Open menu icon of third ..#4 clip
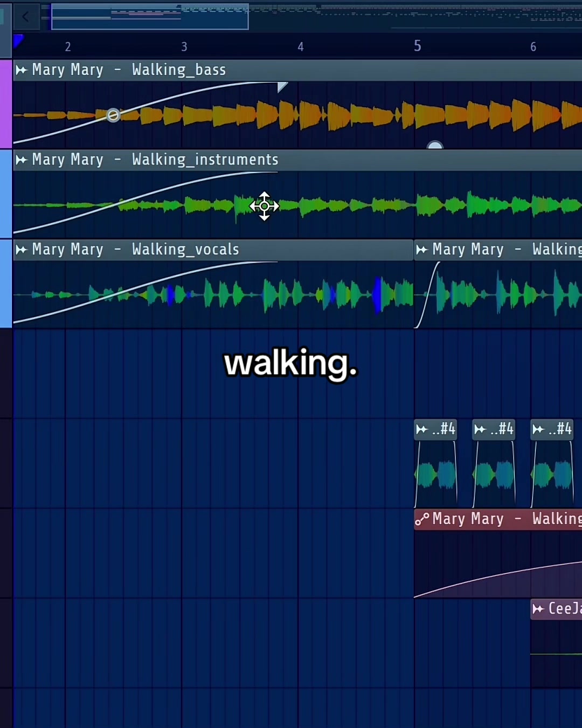Image resolution: width=582 pixels, height=728 pixels. (x=538, y=429)
